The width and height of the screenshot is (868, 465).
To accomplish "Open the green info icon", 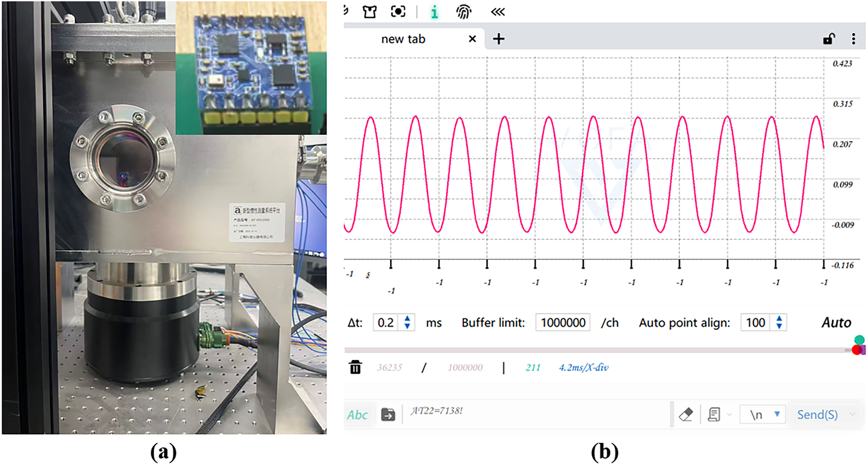I will pyautogui.click(x=434, y=12).
